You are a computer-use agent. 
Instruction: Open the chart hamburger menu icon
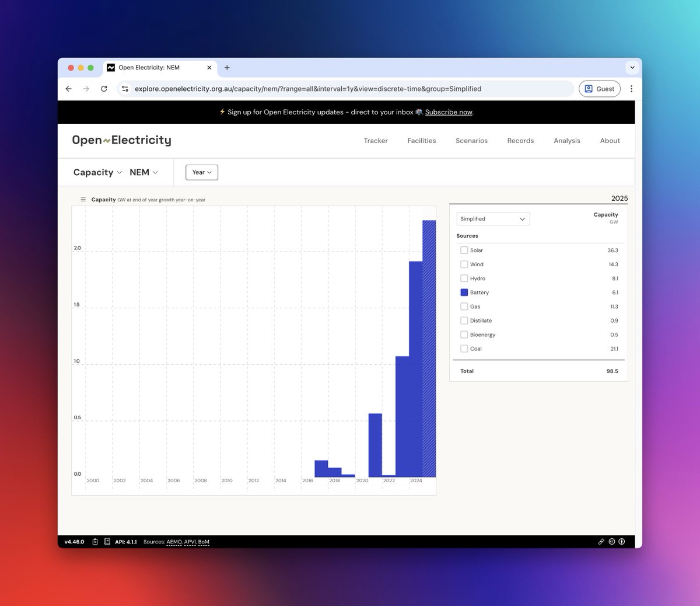pos(83,200)
